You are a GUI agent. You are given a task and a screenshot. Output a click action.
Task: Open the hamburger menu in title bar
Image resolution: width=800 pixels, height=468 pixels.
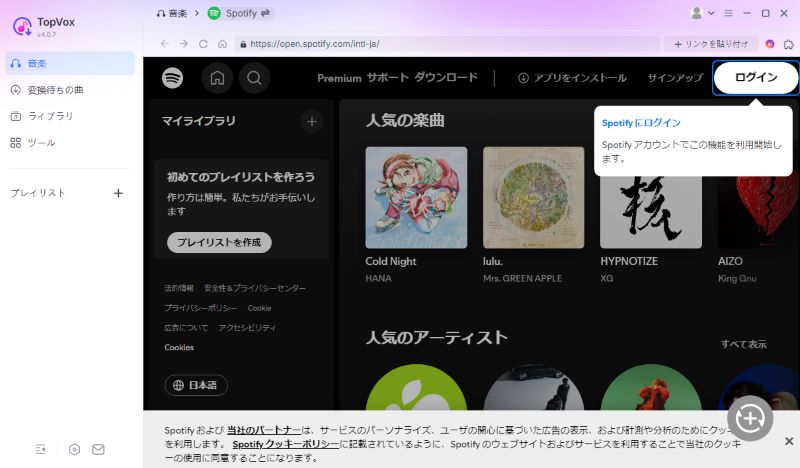(729, 13)
